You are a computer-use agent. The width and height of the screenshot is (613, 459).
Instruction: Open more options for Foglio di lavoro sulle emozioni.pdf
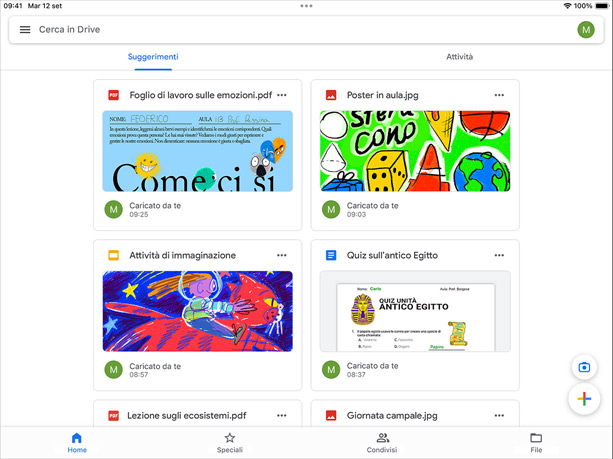pyautogui.click(x=282, y=96)
